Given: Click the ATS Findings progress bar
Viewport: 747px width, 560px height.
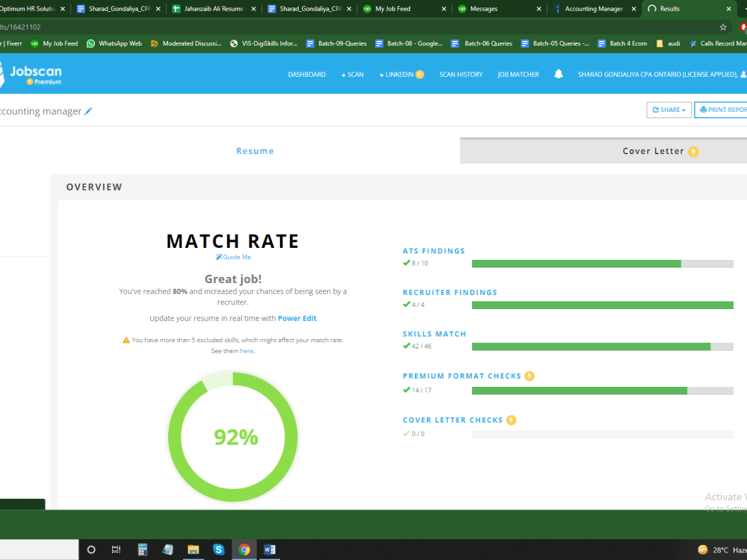Looking at the screenshot, I should (x=602, y=264).
